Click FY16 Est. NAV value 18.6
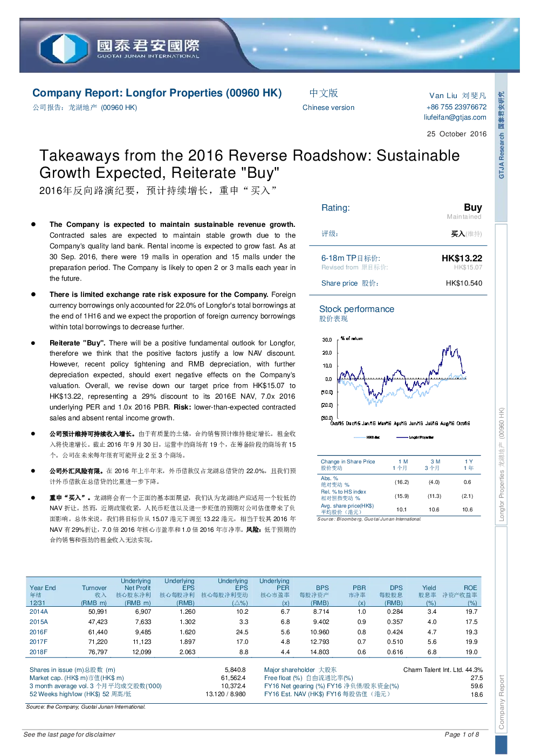This screenshot has width=535, height=756. coord(477,695)
